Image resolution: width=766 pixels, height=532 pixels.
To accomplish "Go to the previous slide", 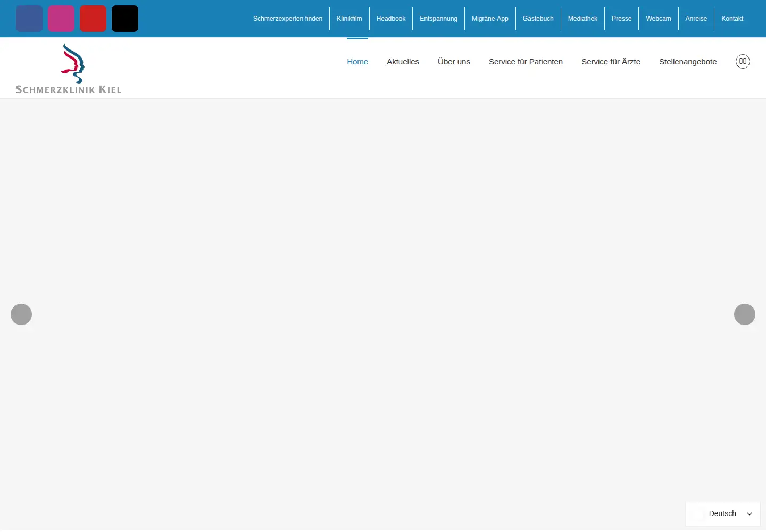I will click(x=21, y=314).
